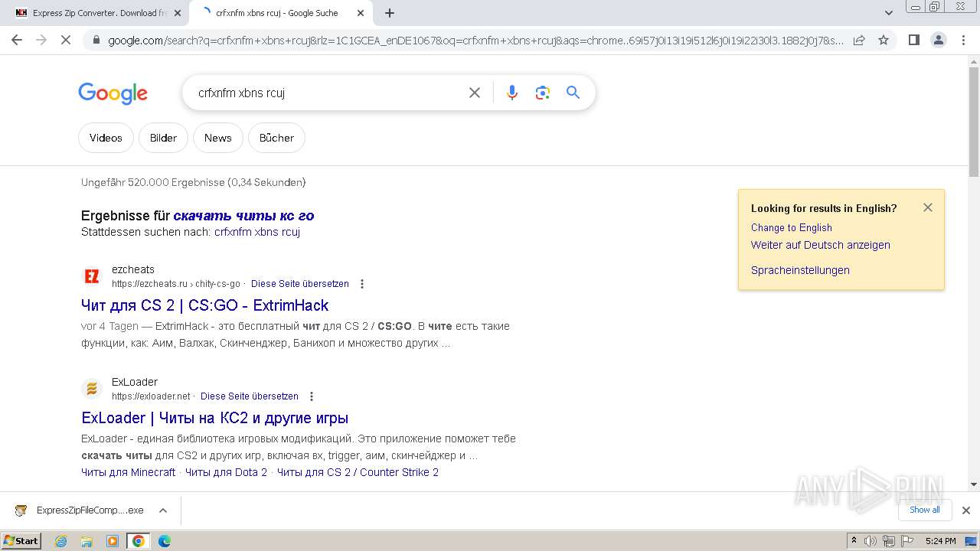Open a new browser tab

click(390, 13)
